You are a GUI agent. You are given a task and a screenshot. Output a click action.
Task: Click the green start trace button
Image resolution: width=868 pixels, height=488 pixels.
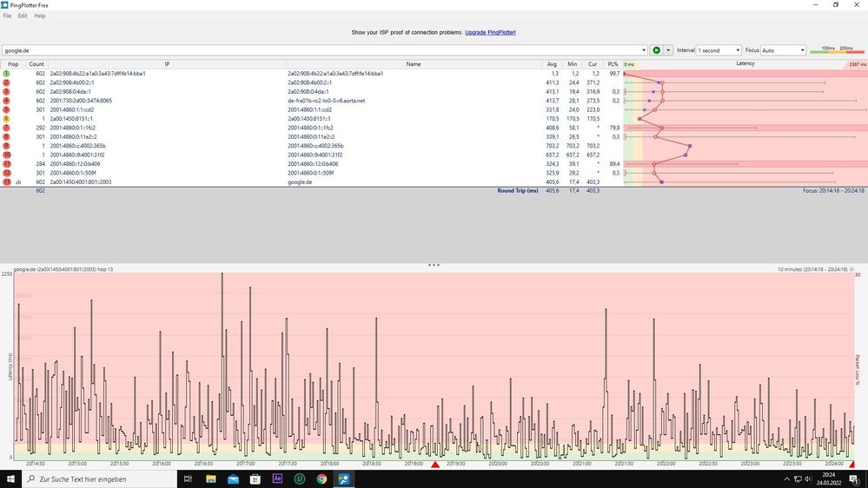point(657,50)
